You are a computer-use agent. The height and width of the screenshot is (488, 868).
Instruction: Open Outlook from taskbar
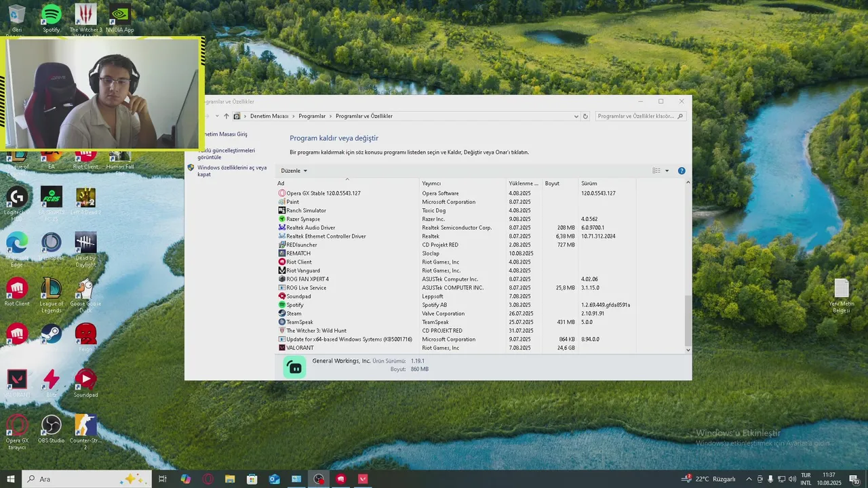(274, 479)
